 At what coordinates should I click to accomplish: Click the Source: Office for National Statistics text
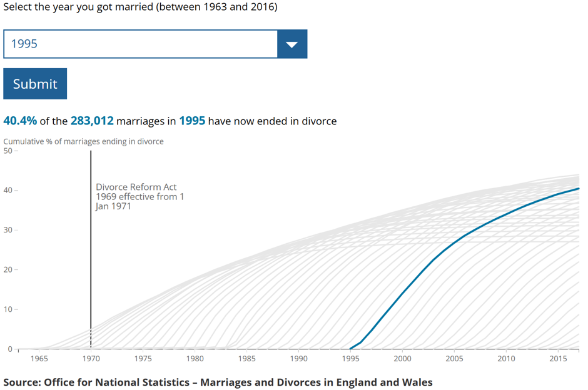tap(218, 382)
